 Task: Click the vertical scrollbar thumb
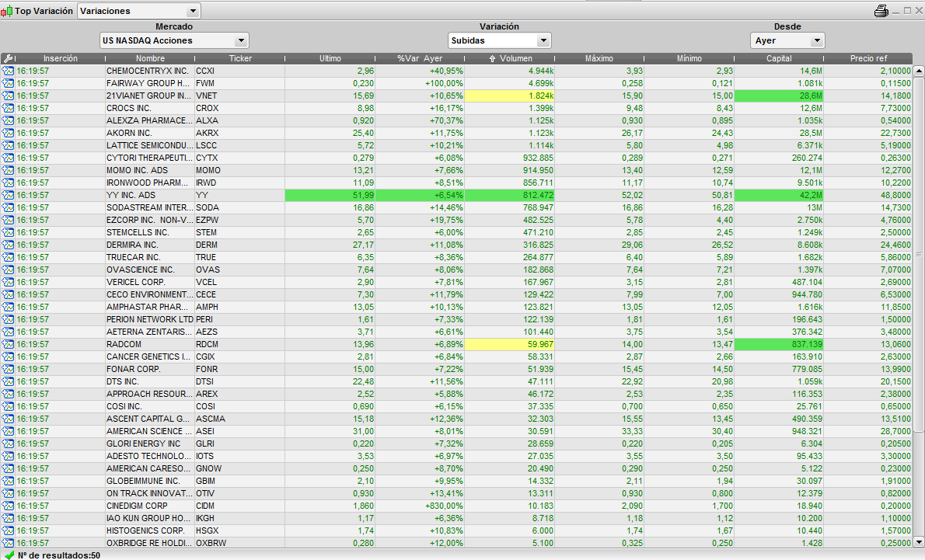coord(919,254)
